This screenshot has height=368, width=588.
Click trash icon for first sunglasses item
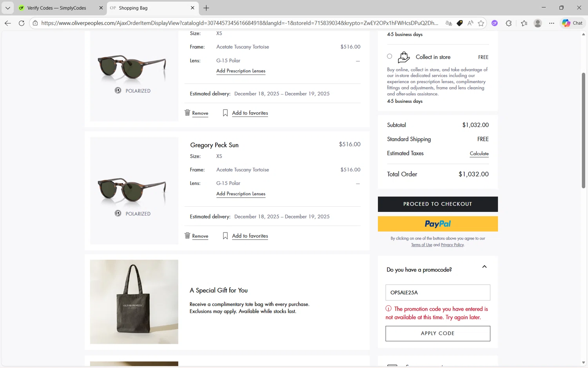187,113
